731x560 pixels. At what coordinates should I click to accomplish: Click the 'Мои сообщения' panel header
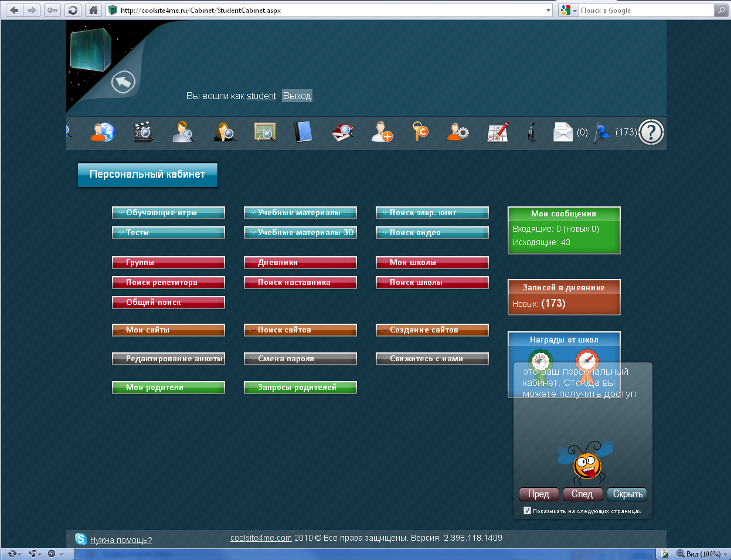(x=564, y=214)
